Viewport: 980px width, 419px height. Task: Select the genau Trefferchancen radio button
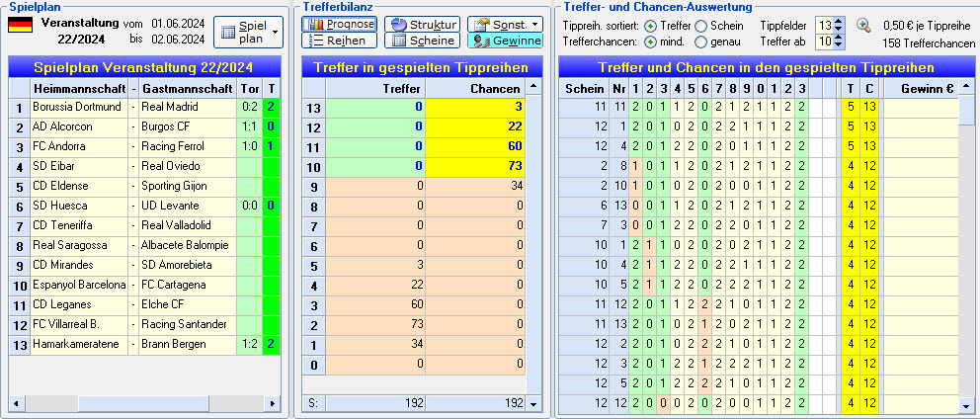700,42
